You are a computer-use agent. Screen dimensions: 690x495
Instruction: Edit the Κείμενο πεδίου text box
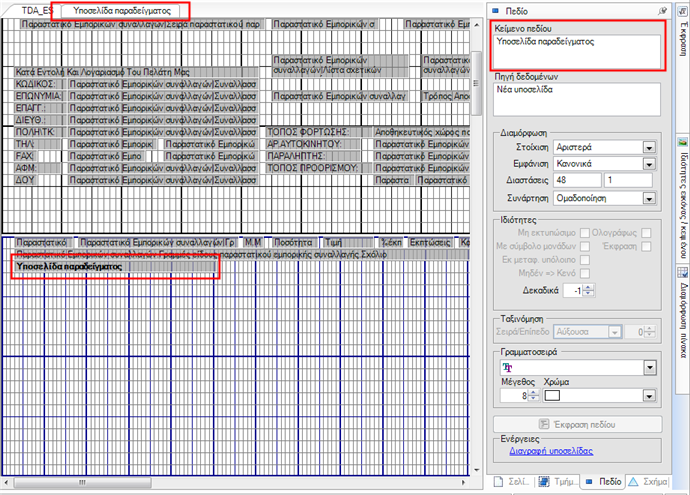(576, 51)
